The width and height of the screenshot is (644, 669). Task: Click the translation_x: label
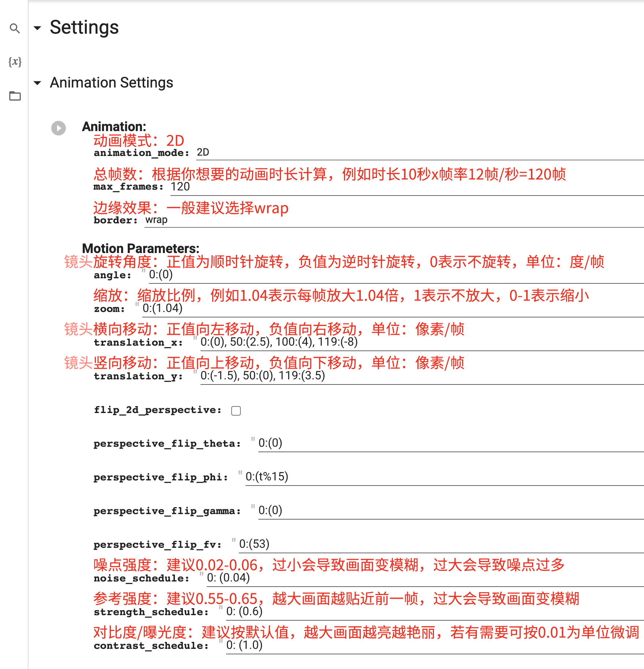138,343
